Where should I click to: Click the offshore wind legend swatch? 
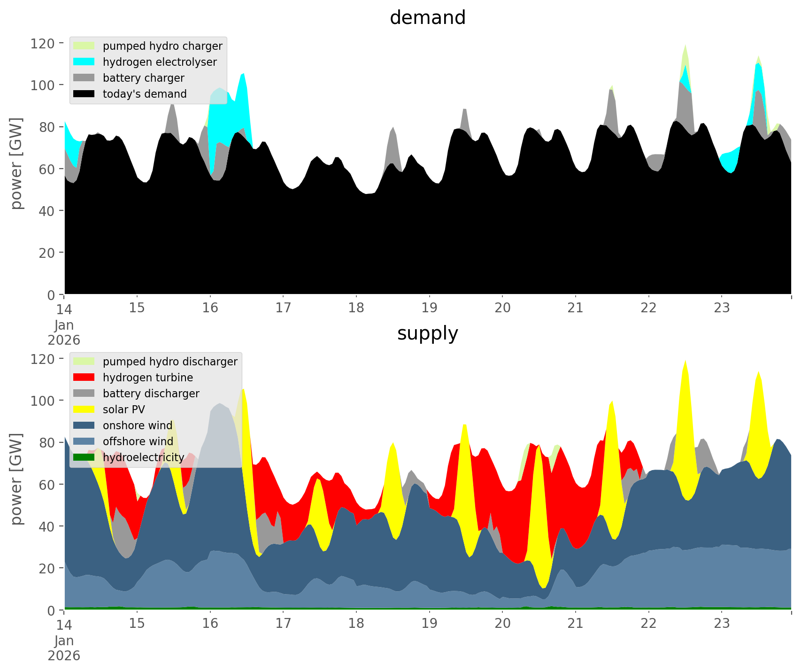(x=84, y=441)
